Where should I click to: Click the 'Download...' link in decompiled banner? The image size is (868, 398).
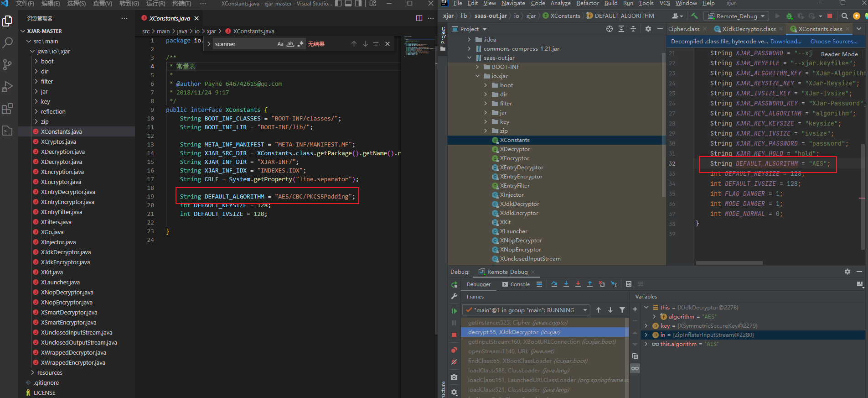pos(785,42)
